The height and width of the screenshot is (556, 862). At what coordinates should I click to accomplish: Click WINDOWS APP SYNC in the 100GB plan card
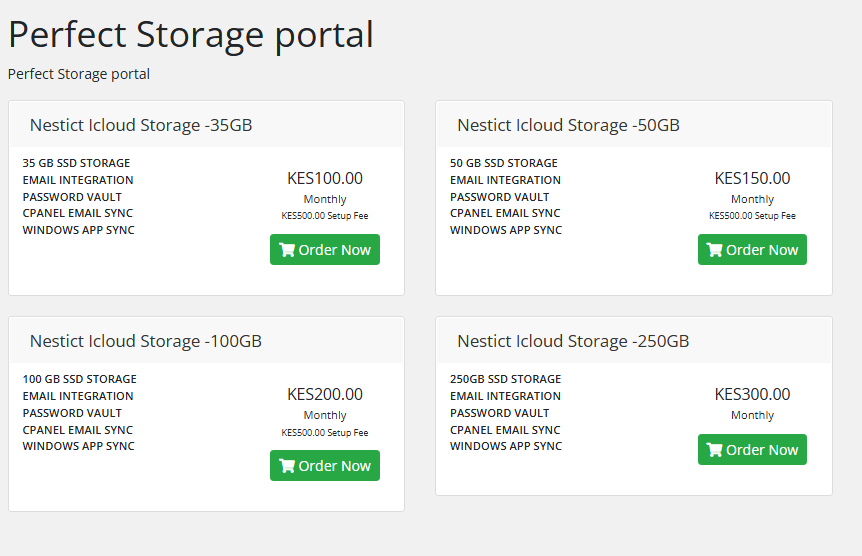tap(78, 446)
